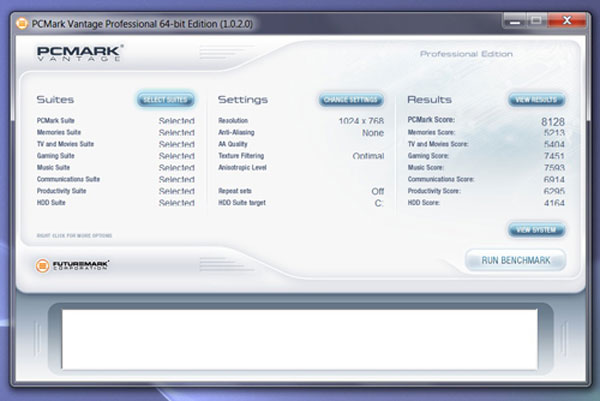Open the Change Settings button
Screen dimensions: 600x401
tap(351, 100)
